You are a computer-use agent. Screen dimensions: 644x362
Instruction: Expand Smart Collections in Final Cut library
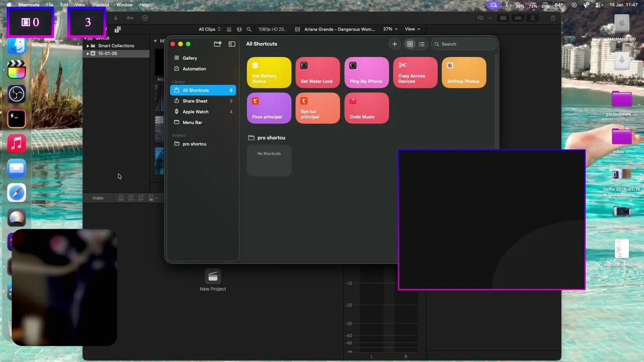tap(88, 46)
